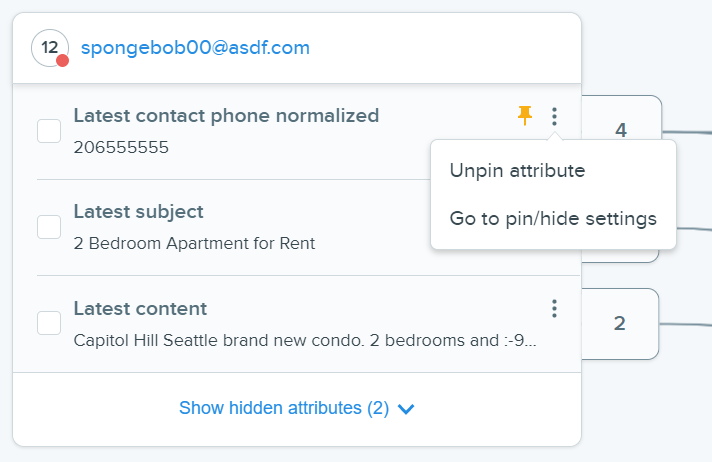Expand the chevron beside Show hidden attributes
The width and height of the screenshot is (712, 462).
[x=406, y=409]
